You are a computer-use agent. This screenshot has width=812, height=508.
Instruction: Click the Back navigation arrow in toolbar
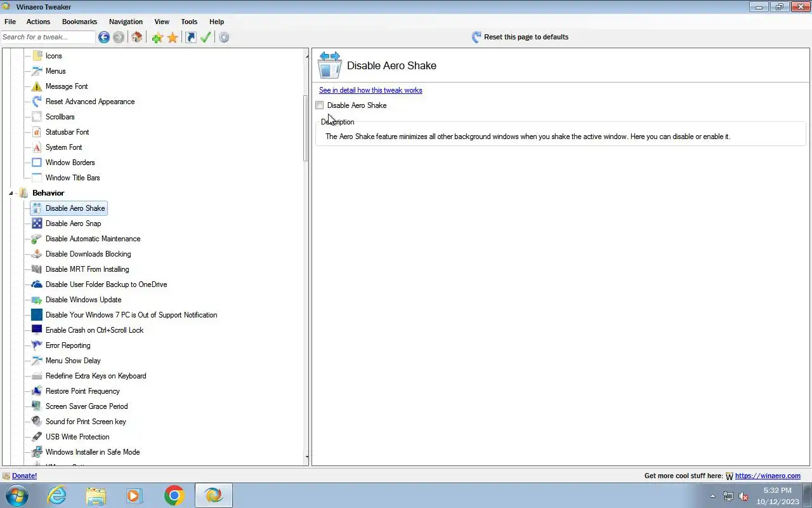(x=104, y=37)
